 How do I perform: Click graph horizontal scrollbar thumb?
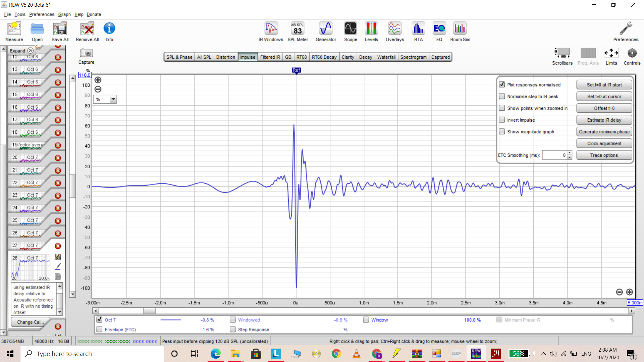click(x=149, y=311)
